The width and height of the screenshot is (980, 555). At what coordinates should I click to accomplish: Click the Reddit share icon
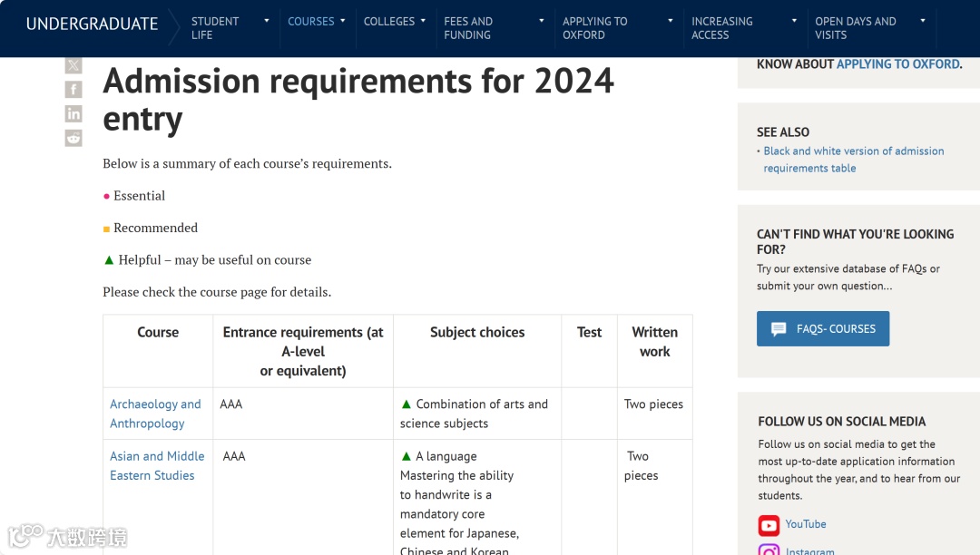73,138
